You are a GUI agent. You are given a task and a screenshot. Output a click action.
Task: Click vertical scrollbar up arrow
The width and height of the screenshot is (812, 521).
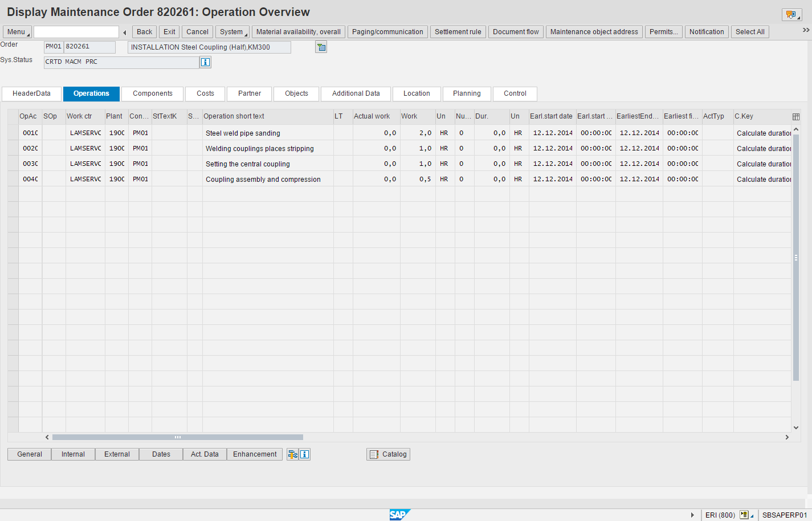796,129
